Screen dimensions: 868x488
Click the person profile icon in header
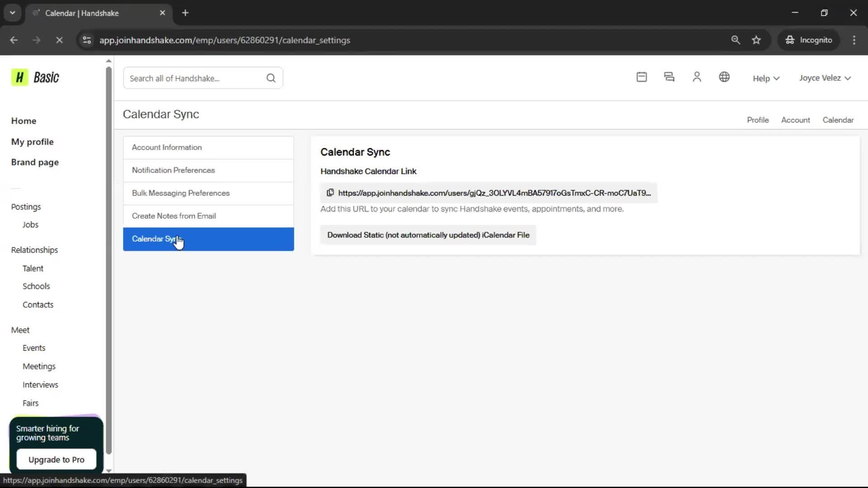click(x=697, y=77)
